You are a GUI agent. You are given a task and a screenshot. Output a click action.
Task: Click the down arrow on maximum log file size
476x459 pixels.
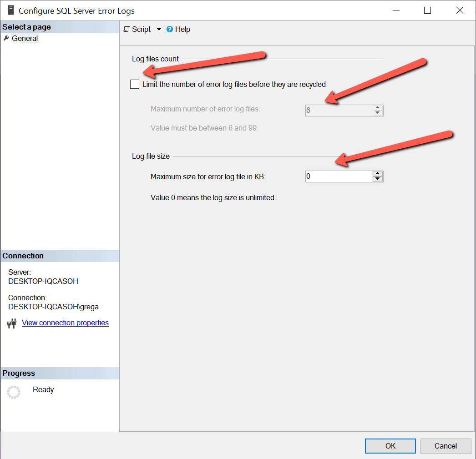(x=378, y=179)
